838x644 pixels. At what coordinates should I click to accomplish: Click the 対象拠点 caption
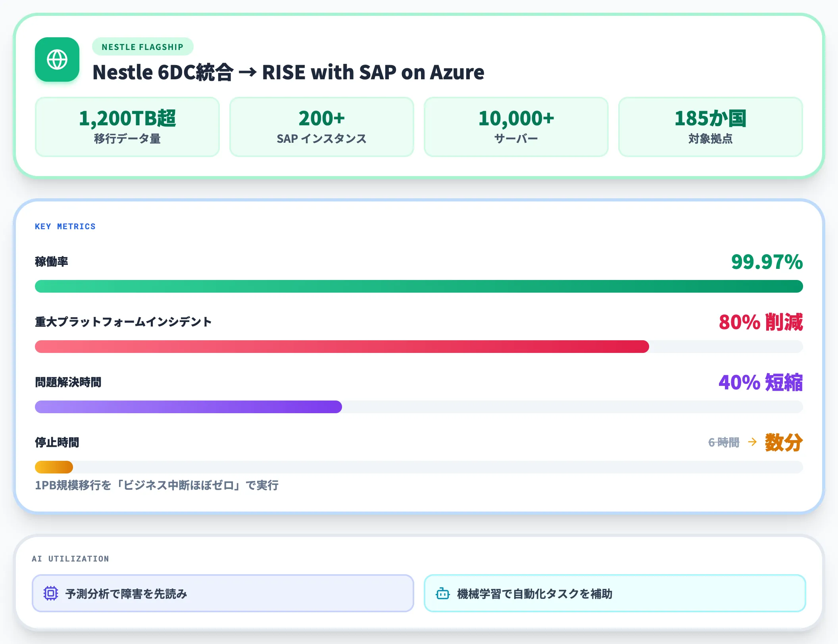pyautogui.click(x=711, y=139)
